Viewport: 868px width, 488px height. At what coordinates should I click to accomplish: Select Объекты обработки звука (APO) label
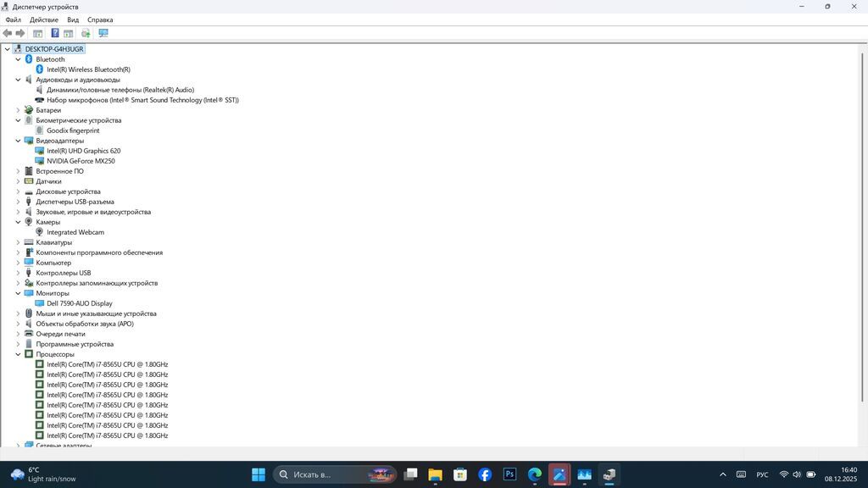[x=85, y=324]
